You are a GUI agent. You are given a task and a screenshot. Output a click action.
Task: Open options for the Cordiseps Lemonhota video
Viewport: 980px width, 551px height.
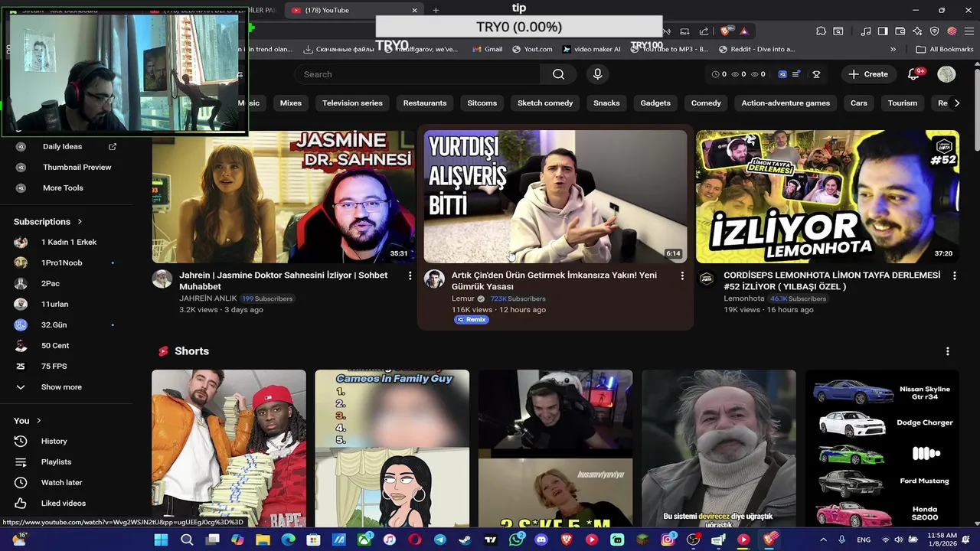[954, 275]
